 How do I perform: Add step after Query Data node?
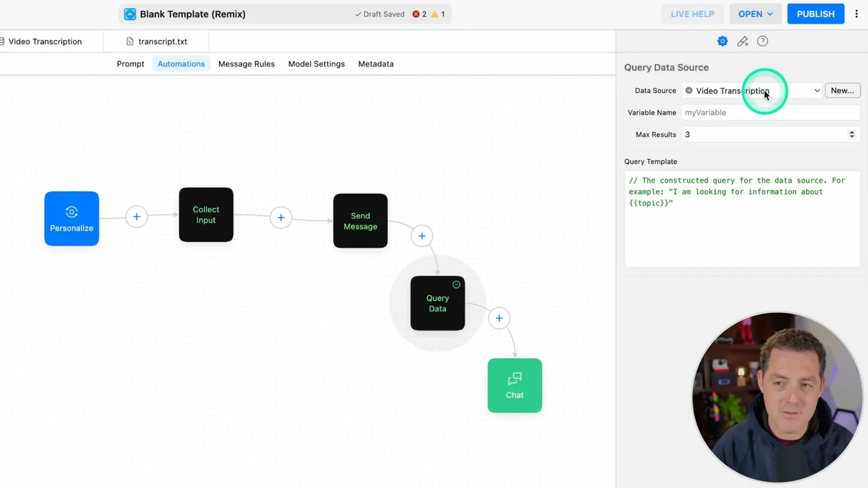(499, 318)
